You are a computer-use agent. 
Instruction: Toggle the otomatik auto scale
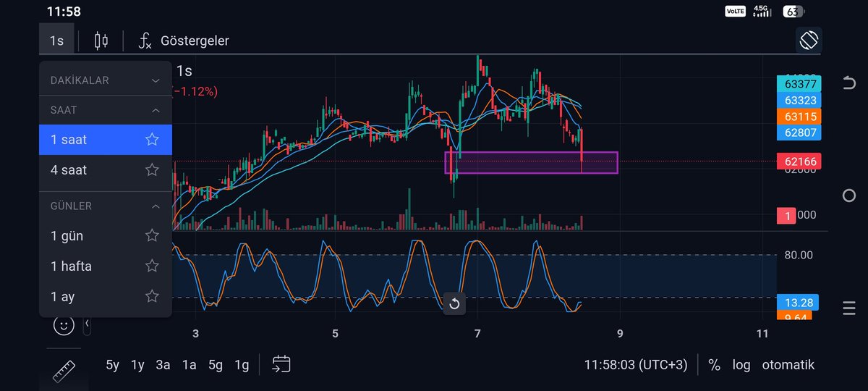(788, 365)
